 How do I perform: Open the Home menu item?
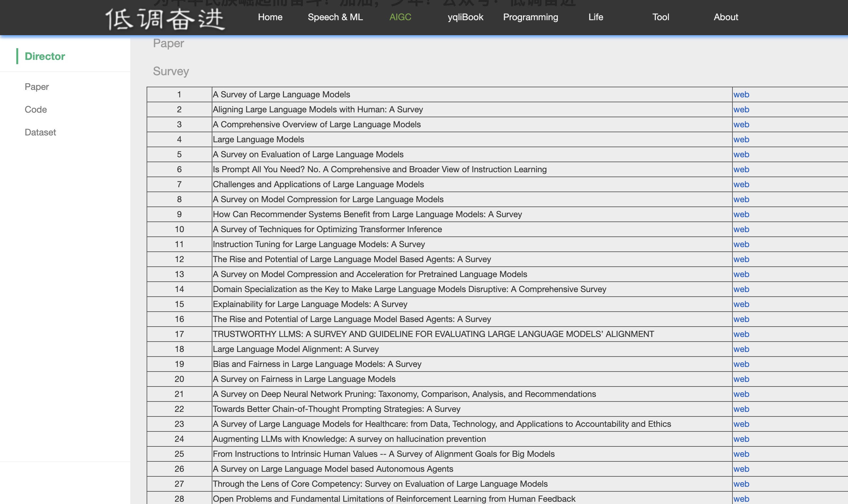tap(270, 17)
